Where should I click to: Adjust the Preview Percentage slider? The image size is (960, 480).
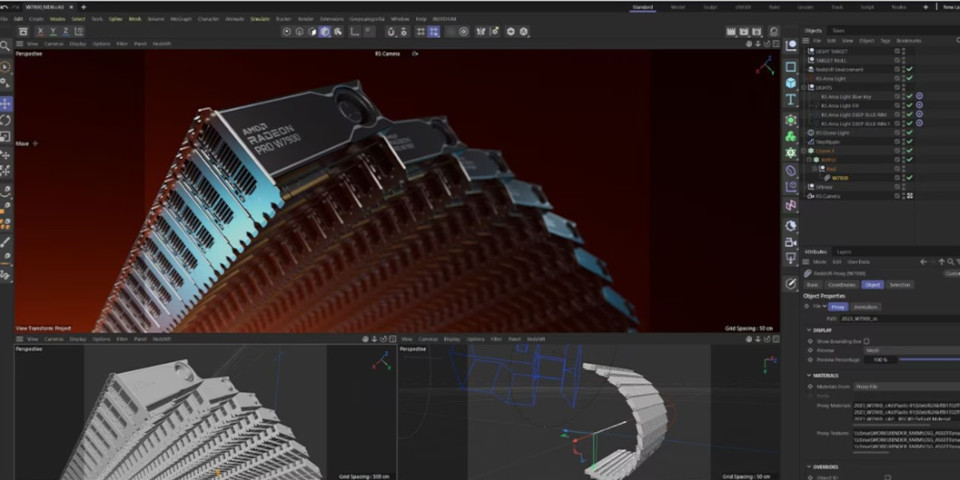(x=929, y=360)
